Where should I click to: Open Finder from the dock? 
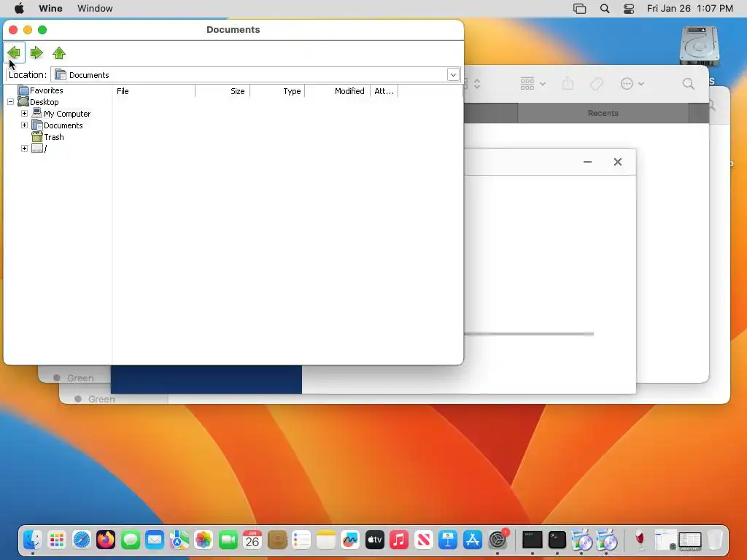pos(32,540)
